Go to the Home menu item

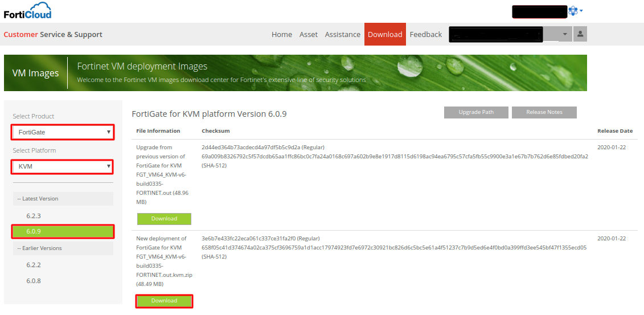coord(282,34)
